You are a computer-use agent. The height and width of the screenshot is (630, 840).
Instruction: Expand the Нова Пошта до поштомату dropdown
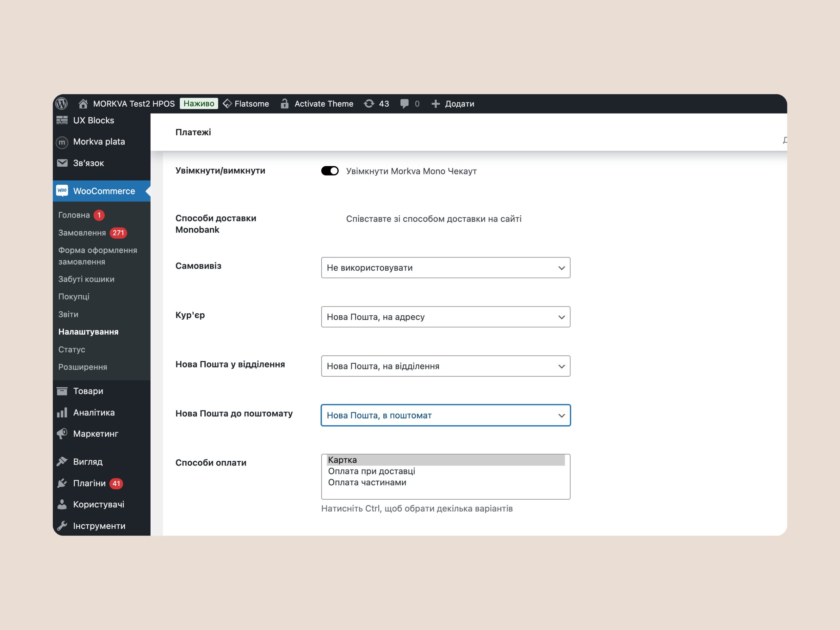click(446, 415)
